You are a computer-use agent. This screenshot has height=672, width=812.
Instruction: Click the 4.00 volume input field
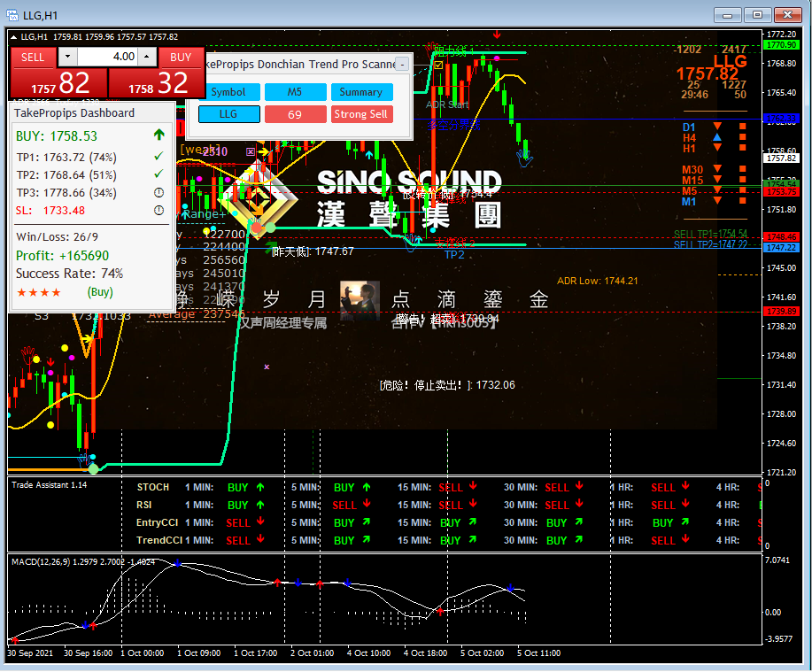click(108, 57)
